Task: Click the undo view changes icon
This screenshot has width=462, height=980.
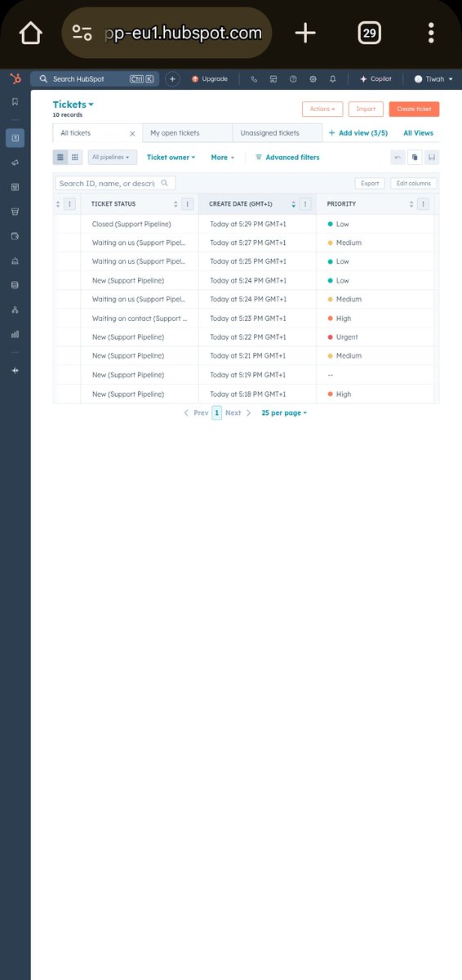Action: click(398, 158)
